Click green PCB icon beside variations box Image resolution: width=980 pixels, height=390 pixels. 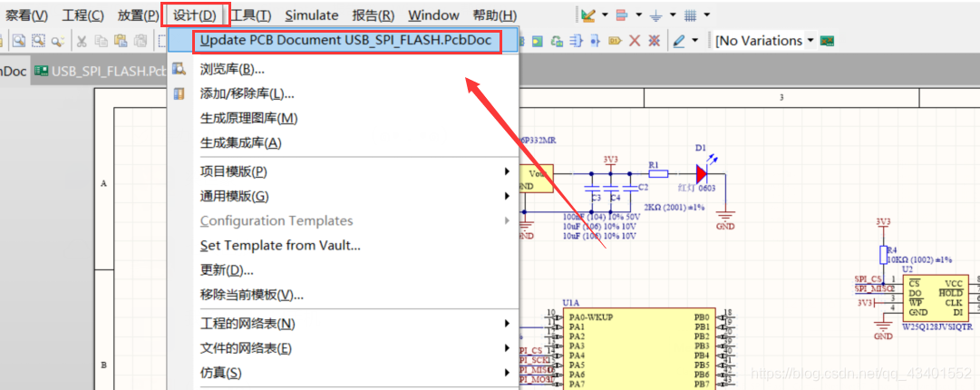pyautogui.click(x=828, y=41)
